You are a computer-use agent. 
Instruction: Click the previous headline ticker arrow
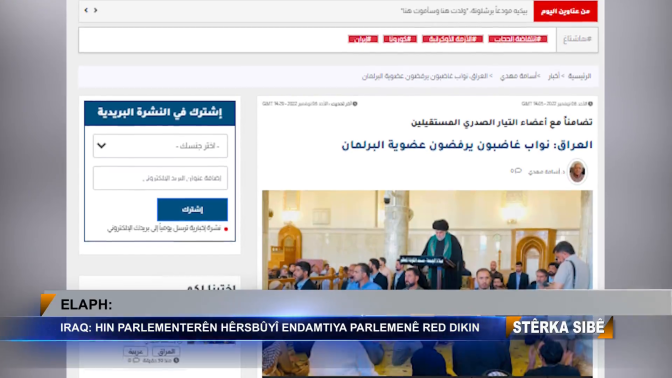tap(86, 10)
